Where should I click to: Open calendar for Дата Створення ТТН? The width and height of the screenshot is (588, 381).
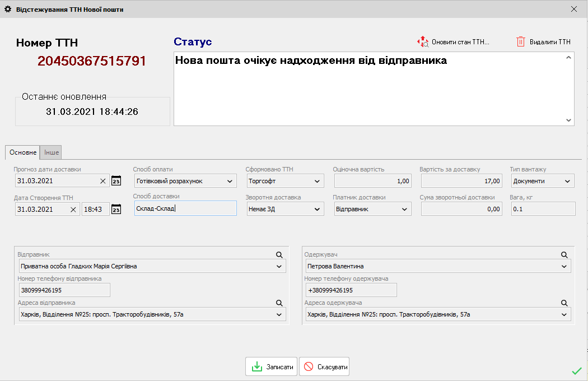[115, 208]
